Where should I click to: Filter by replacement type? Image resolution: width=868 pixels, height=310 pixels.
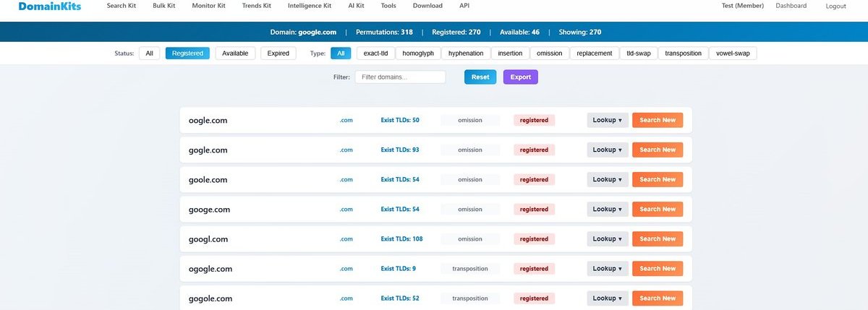pos(594,53)
